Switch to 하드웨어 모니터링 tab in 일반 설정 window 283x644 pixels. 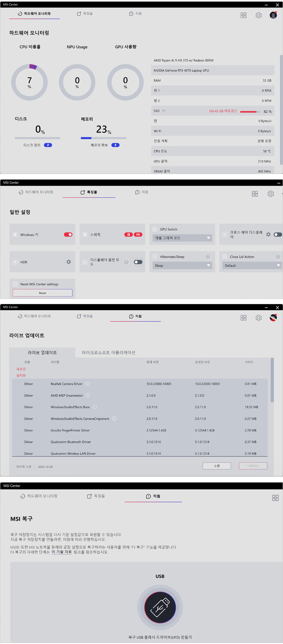36,192
